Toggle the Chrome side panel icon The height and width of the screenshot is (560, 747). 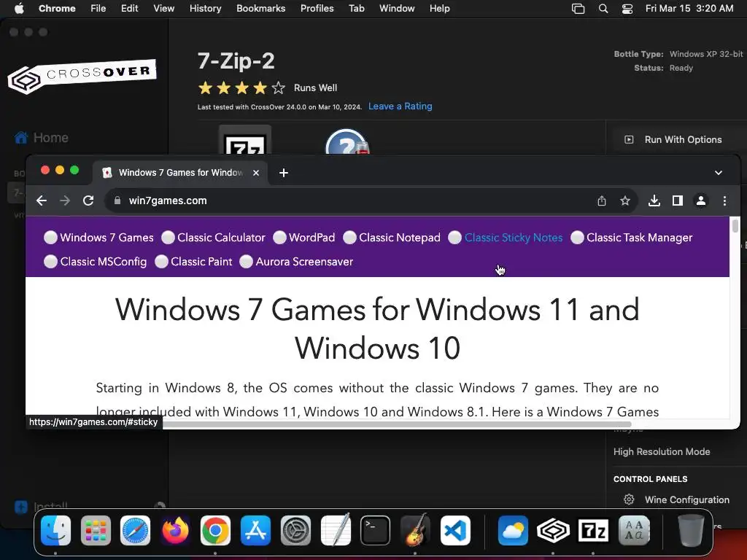[678, 201]
